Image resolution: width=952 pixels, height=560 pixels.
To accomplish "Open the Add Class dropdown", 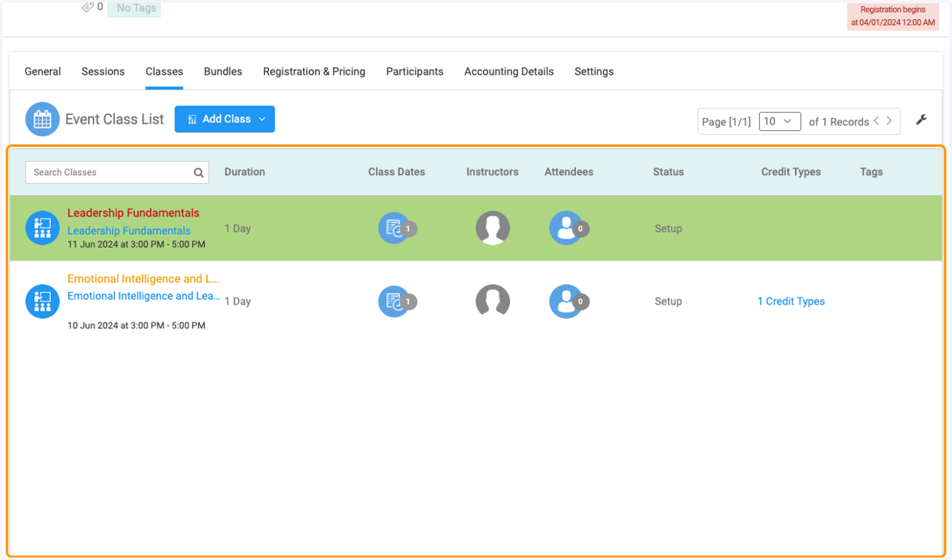I will pyautogui.click(x=225, y=119).
